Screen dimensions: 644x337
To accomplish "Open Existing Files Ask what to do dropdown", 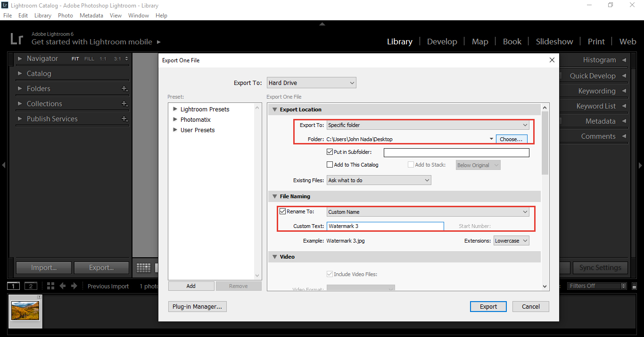I will click(379, 180).
